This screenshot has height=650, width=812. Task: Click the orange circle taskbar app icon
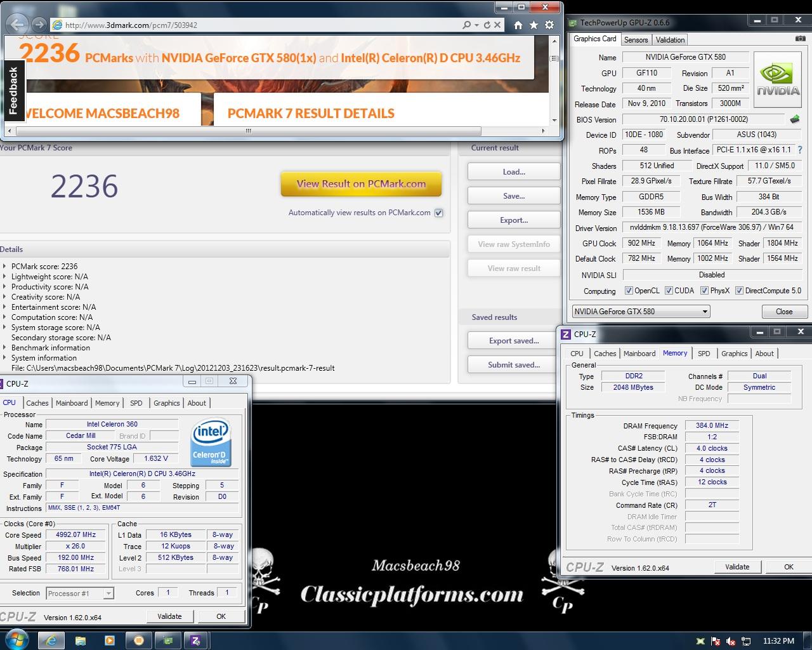pyautogui.click(x=138, y=640)
